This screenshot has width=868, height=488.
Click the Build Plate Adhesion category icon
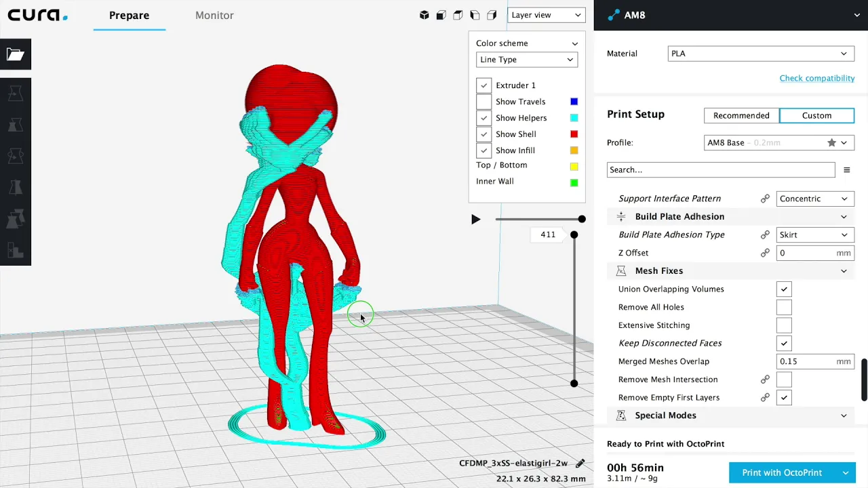621,217
